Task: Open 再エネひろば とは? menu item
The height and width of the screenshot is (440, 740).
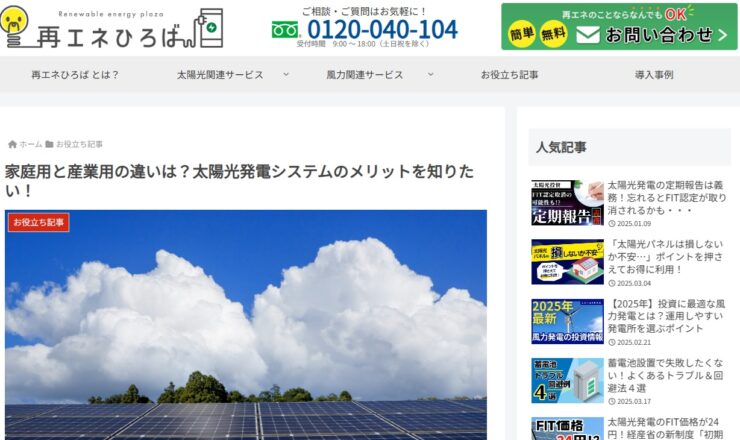Action: point(75,75)
